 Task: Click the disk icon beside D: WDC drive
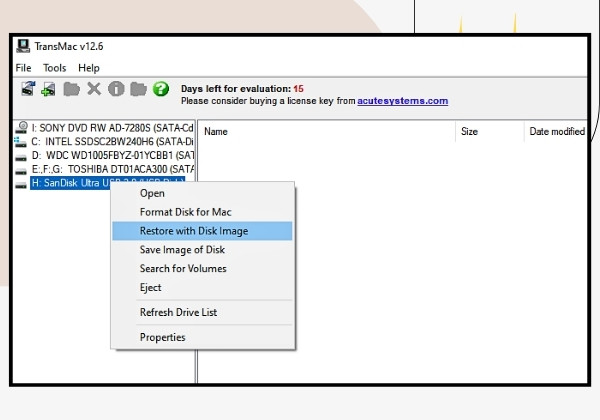click(21, 157)
